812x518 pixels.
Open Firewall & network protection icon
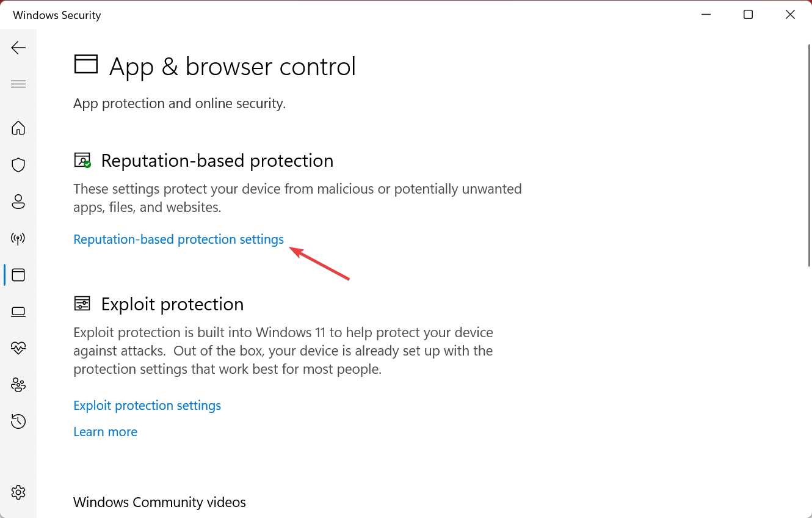[18, 238]
